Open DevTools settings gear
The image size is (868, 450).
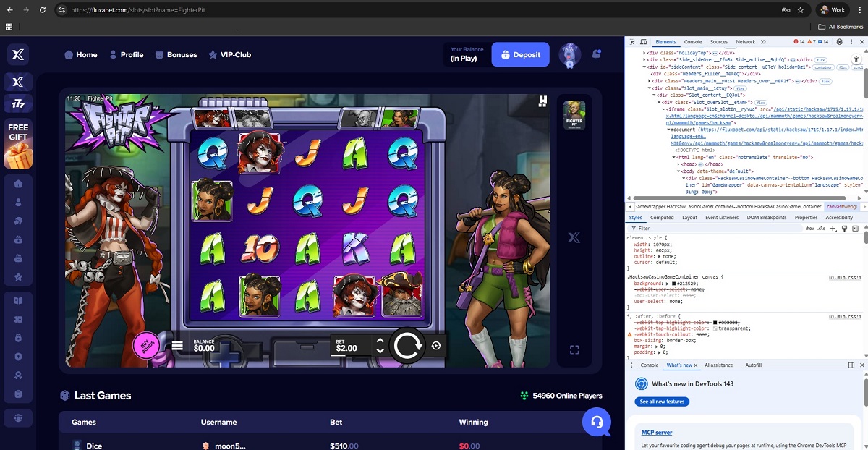(840, 42)
